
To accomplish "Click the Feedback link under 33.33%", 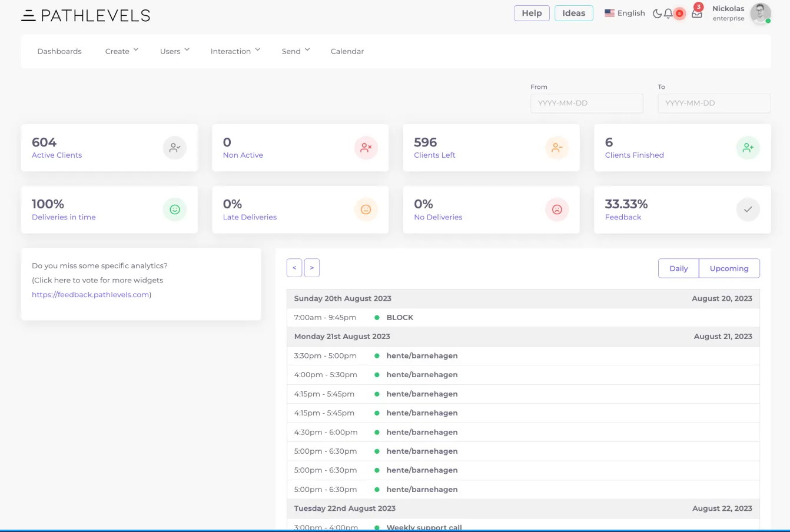I will [x=623, y=217].
